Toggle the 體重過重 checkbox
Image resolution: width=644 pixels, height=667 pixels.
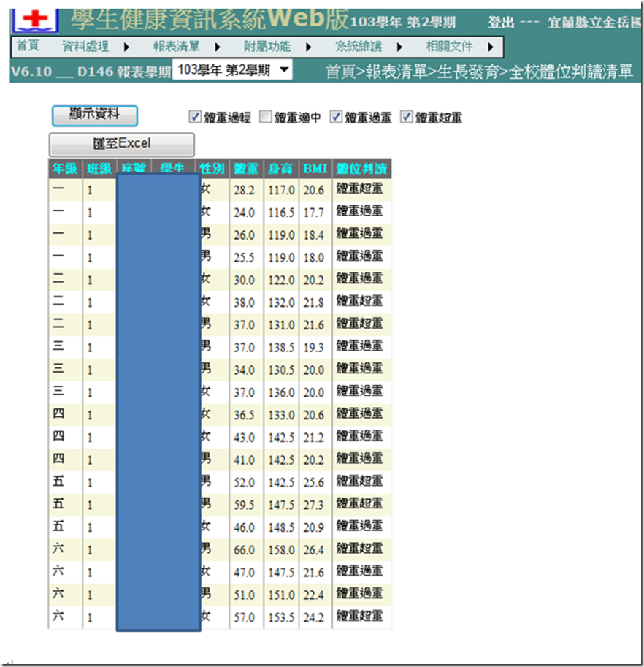[x=336, y=117]
